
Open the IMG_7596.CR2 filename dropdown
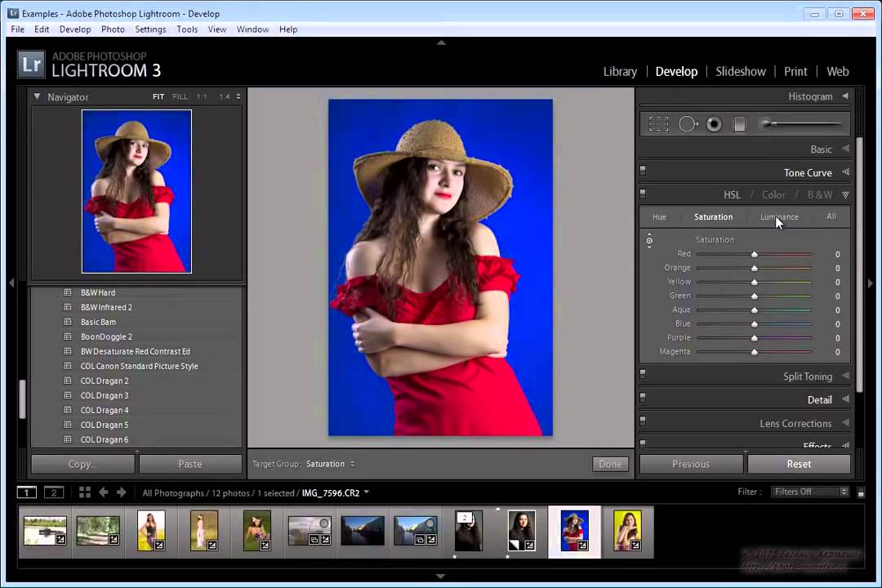pos(336,493)
